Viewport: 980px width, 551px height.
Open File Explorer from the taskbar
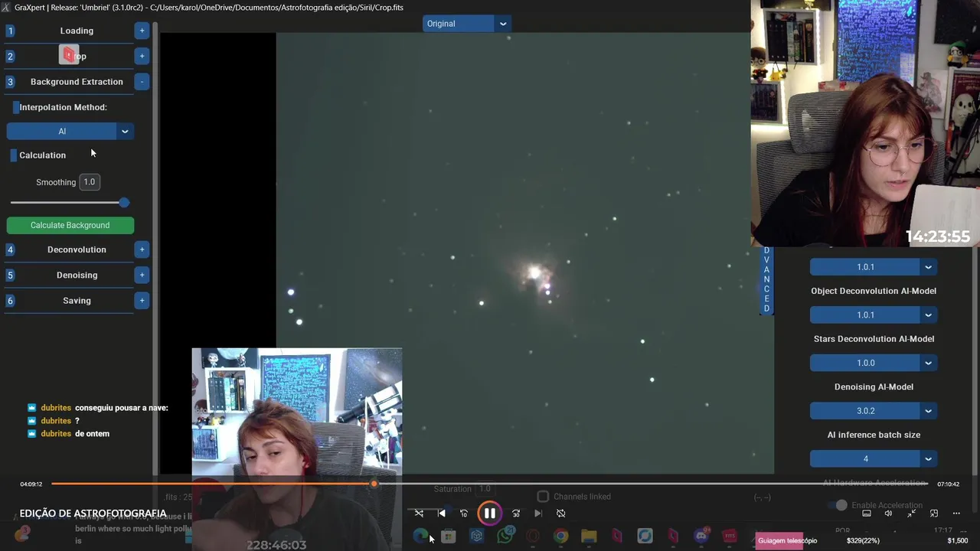[589, 536]
